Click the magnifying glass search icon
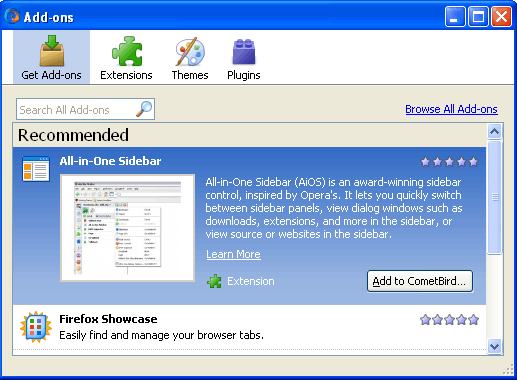This screenshot has height=381, width=517. click(x=144, y=109)
